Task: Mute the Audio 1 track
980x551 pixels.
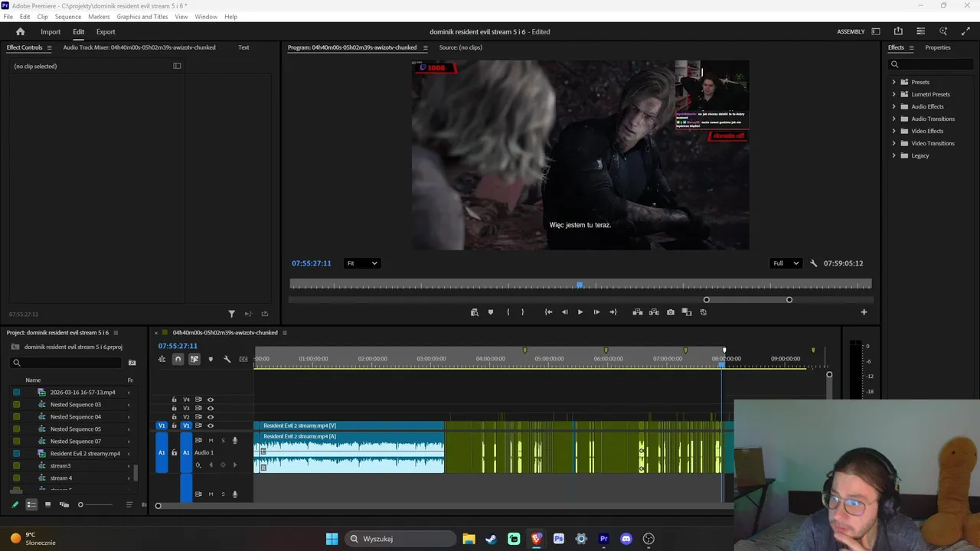Action: pos(211,440)
